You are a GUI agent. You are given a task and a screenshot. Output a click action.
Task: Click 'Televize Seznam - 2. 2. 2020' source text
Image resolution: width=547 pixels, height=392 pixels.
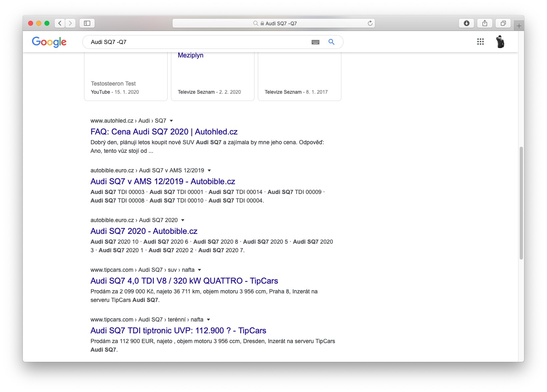click(209, 92)
